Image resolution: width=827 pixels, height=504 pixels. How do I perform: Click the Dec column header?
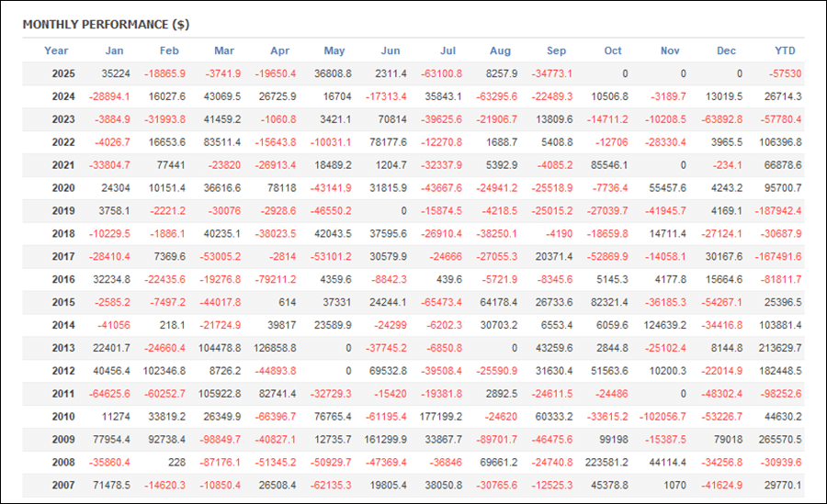pos(727,50)
